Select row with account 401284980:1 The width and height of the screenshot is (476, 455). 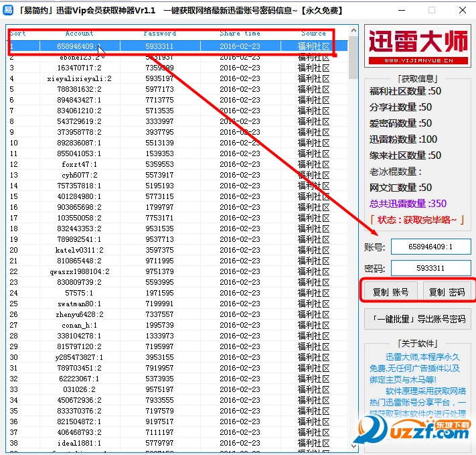(177, 196)
